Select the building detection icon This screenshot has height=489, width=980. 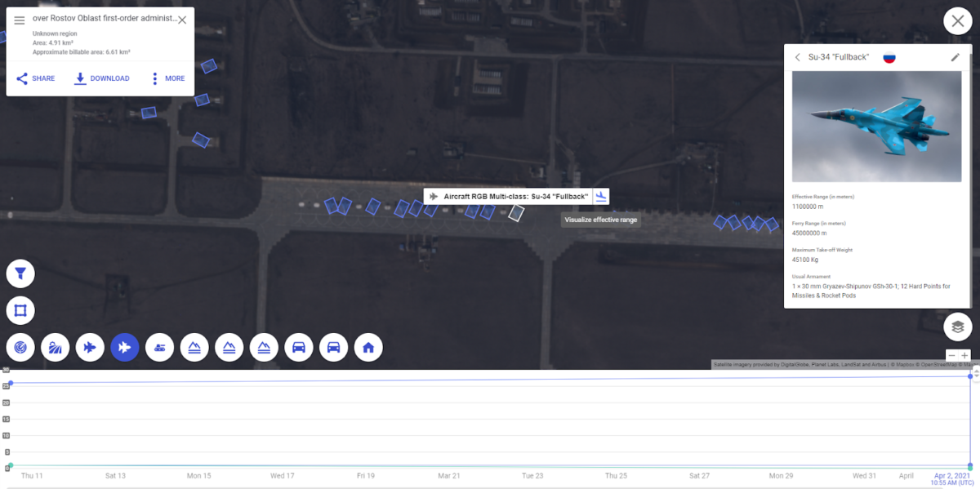pyautogui.click(x=368, y=347)
